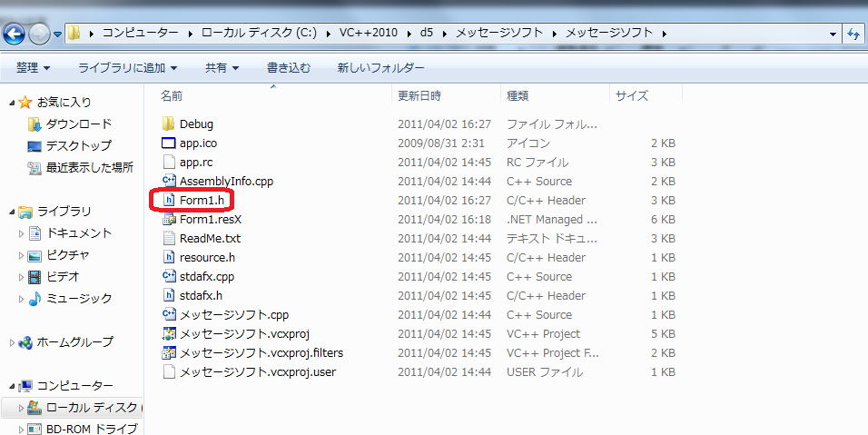The width and height of the screenshot is (868, 435).
Task: Click the 6 KB size cell
Action: (663, 219)
